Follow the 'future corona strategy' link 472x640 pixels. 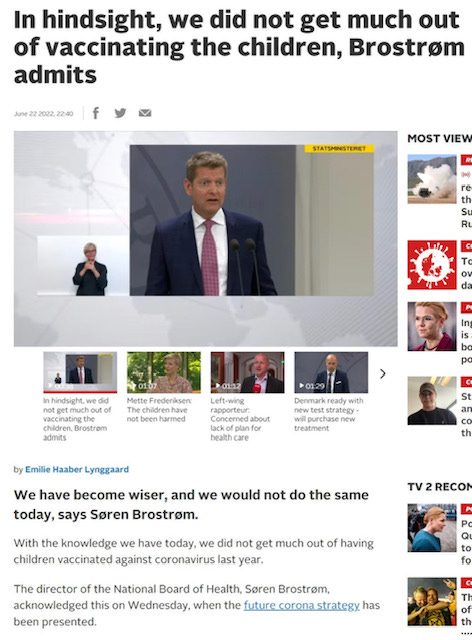click(x=302, y=605)
